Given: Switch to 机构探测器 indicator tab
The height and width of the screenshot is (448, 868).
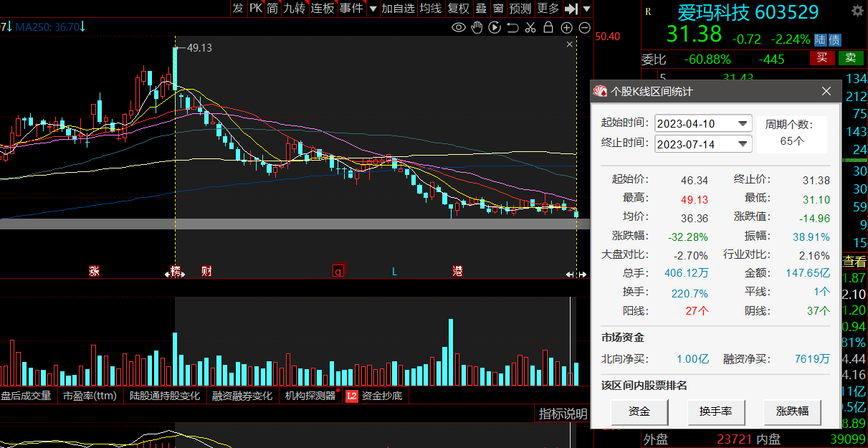Looking at the screenshot, I should coord(310,395).
